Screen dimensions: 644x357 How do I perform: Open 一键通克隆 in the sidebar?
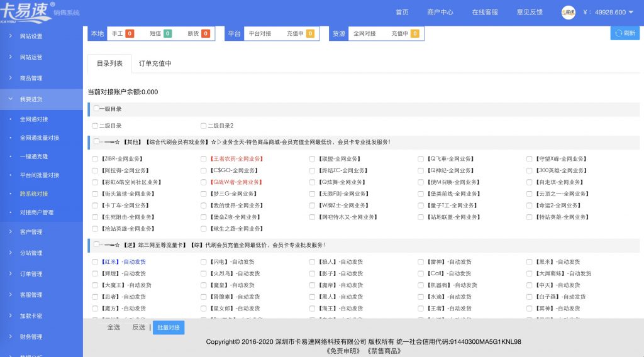pos(34,157)
